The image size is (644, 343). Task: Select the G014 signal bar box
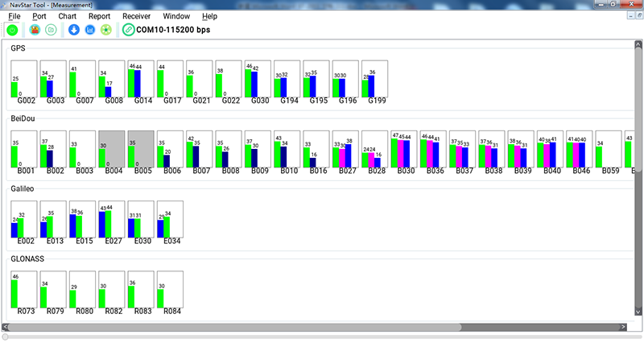[141, 80]
